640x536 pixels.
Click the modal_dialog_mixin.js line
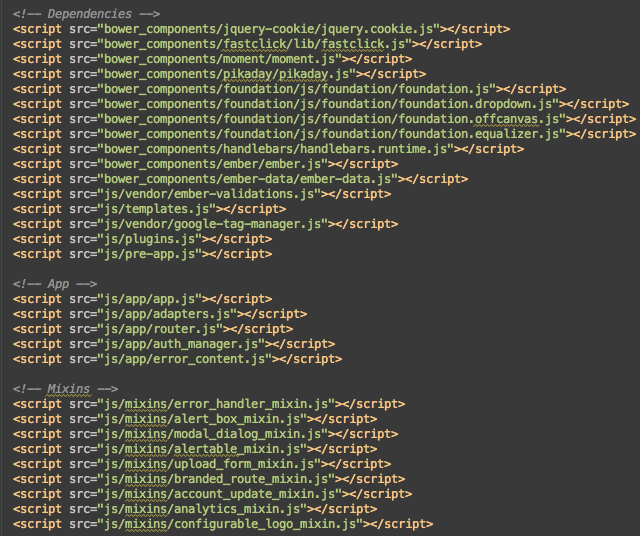tap(205, 434)
